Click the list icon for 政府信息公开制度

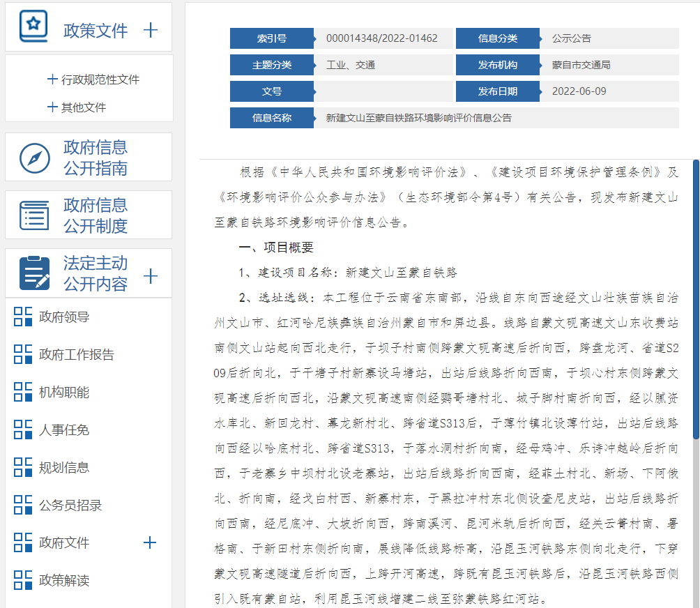coord(34,215)
